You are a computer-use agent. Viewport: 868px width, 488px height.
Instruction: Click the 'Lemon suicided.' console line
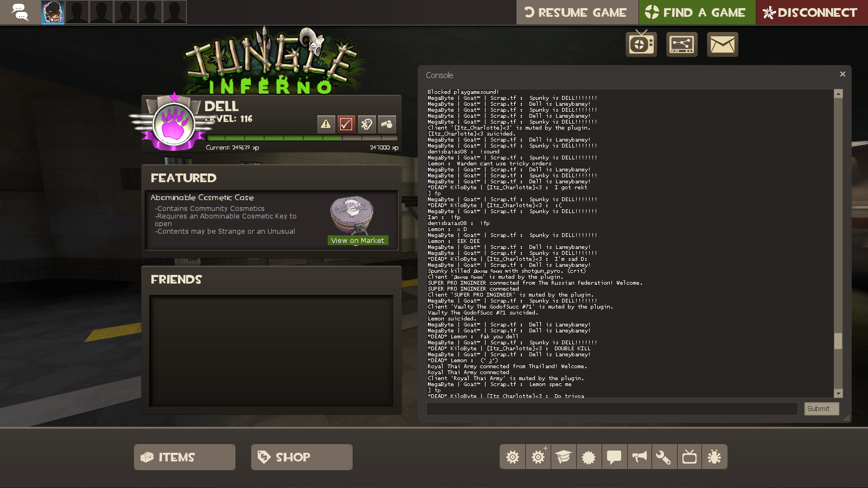tap(451, 319)
